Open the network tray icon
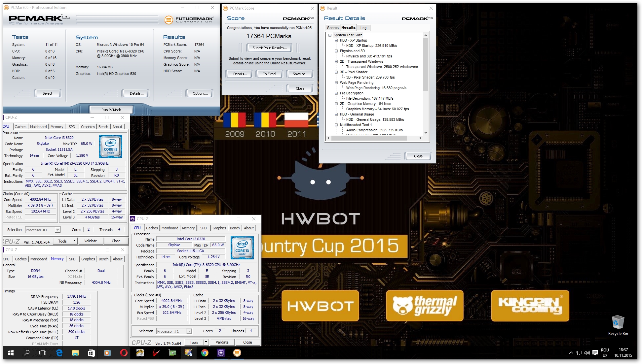Viewport: 642px width, 364px height. click(x=579, y=353)
